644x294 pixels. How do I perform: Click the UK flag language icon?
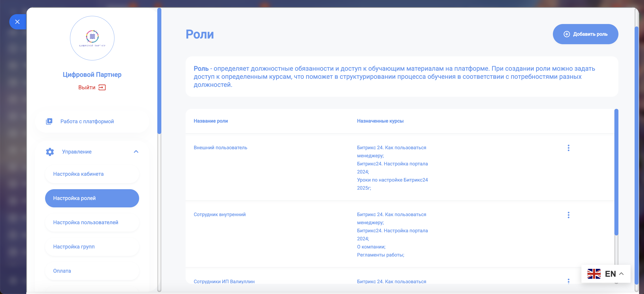tap(594, 274)
